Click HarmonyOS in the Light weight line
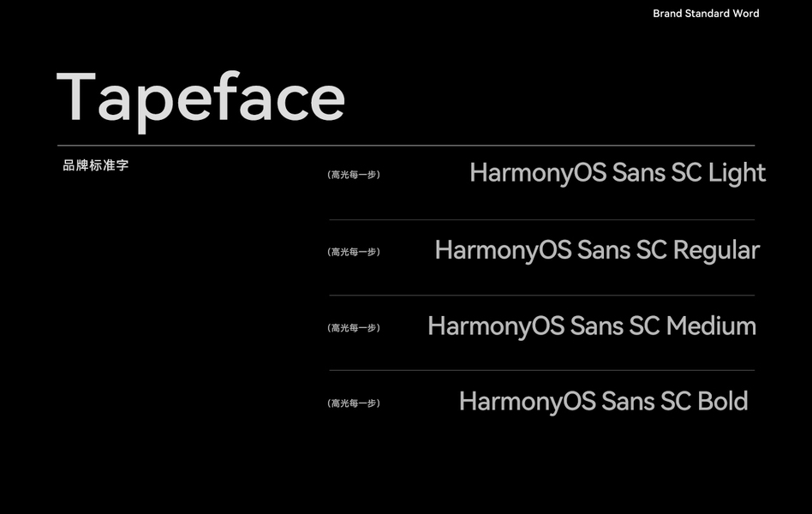Screen dimensions: 812x514 (x=538, y=173)
